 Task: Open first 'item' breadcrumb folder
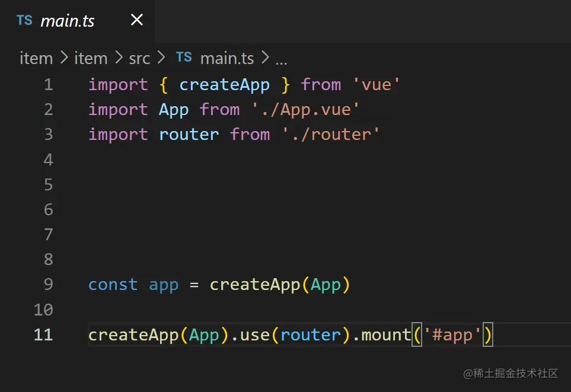tap(36, 58)
